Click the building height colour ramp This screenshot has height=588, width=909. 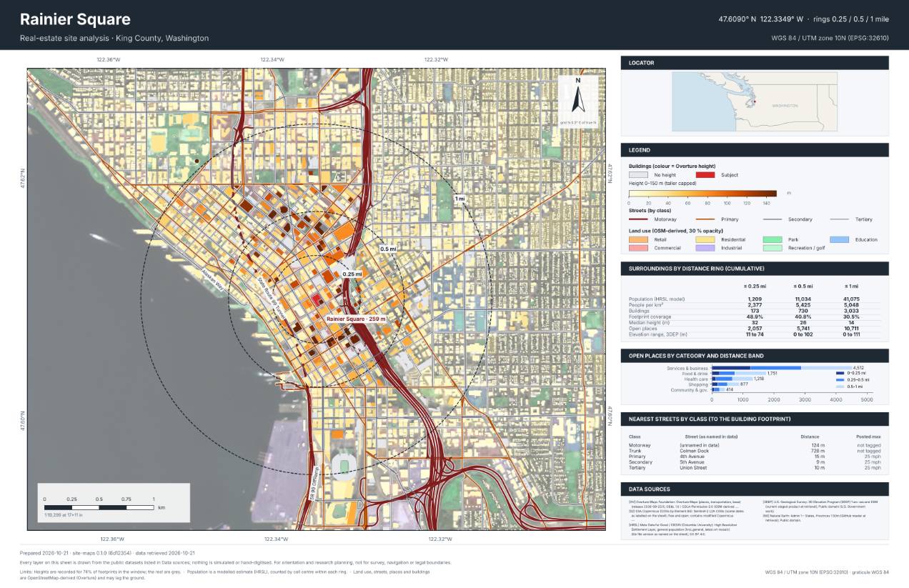pyautogui.click(x=702, y=193)
